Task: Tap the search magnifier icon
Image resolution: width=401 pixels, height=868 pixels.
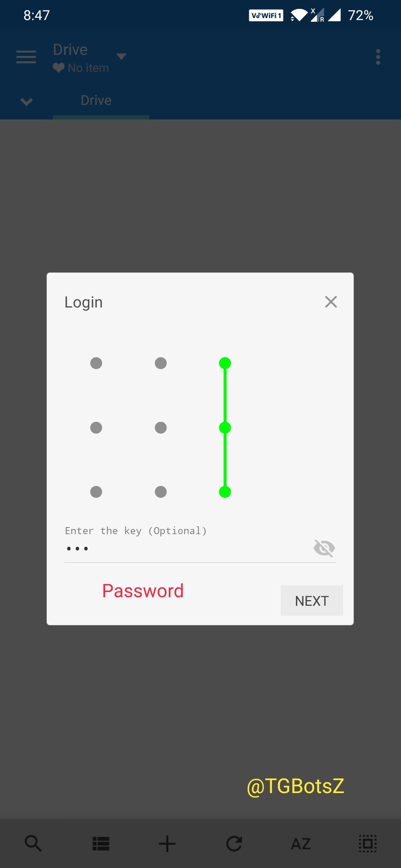Action: [x=33, y=843]
